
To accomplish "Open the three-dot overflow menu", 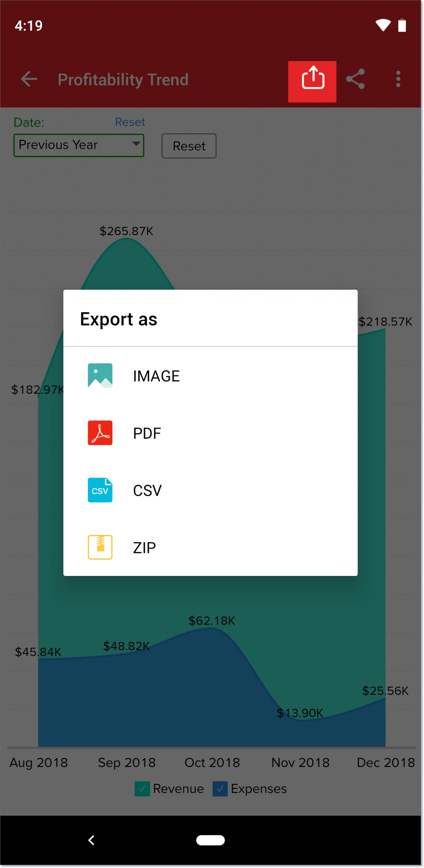I will [x=398, y=79].
